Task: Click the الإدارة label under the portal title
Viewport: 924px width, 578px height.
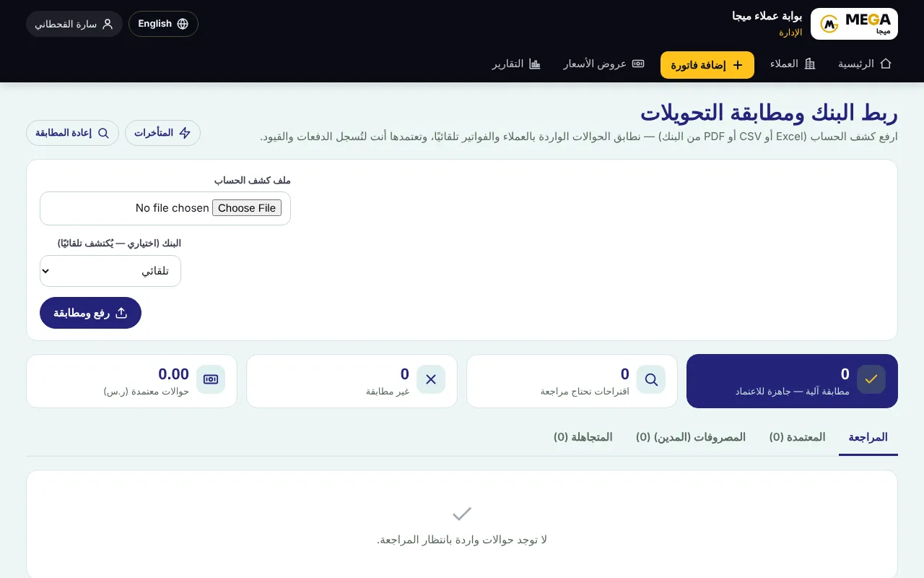Action: (790, 33)
